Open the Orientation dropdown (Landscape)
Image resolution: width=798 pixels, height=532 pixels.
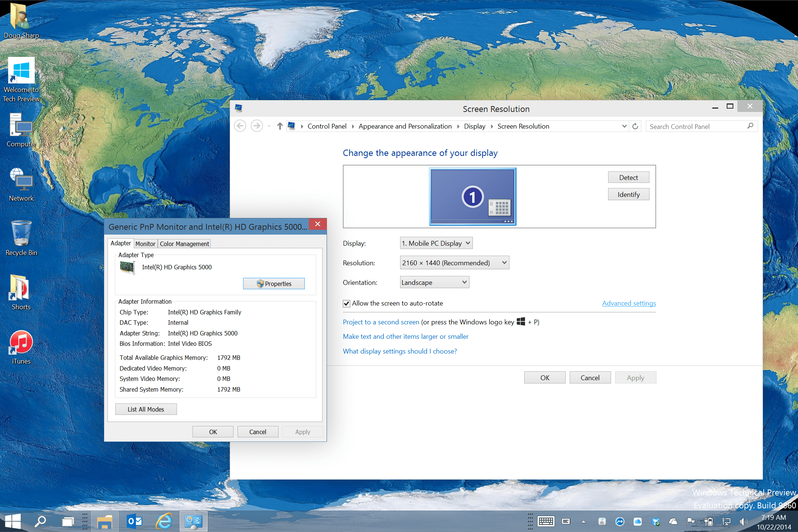[434, 282]
